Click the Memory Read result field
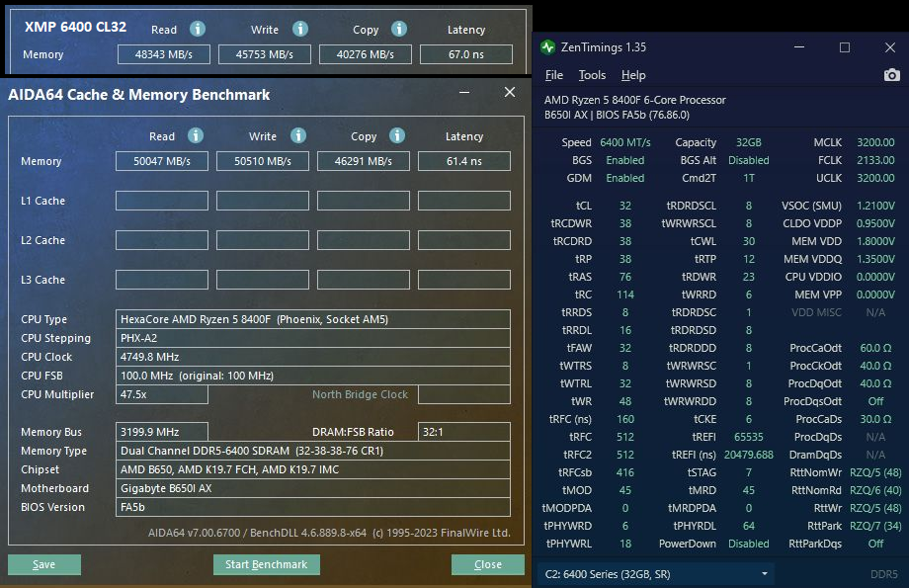The width and height of the screenshot is (909, 588). pos(162,161)
